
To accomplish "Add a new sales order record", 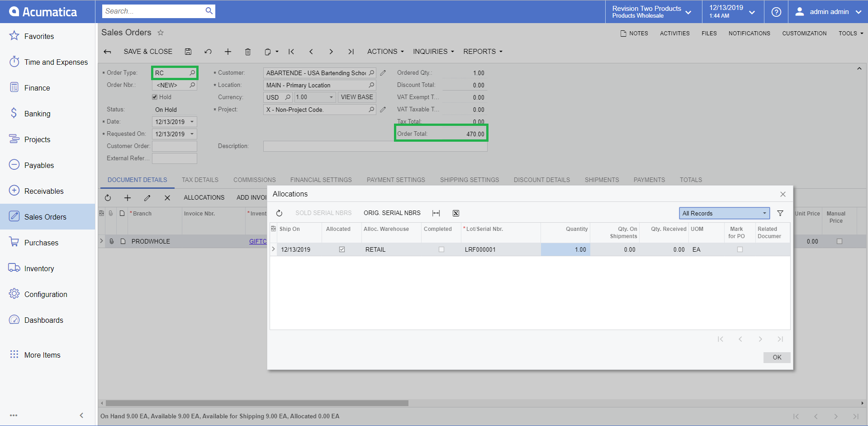I will [228, 52].
